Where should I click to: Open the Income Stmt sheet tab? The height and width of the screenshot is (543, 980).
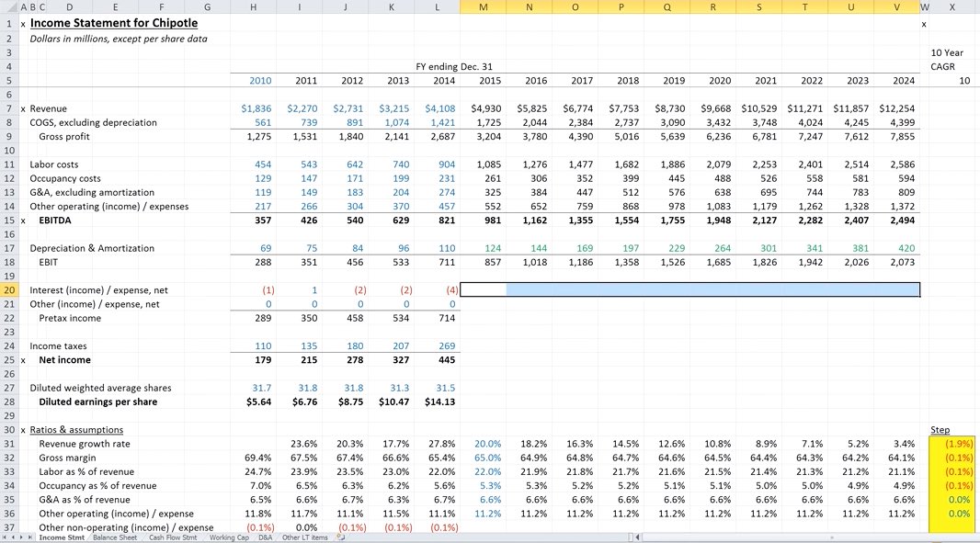62,537
